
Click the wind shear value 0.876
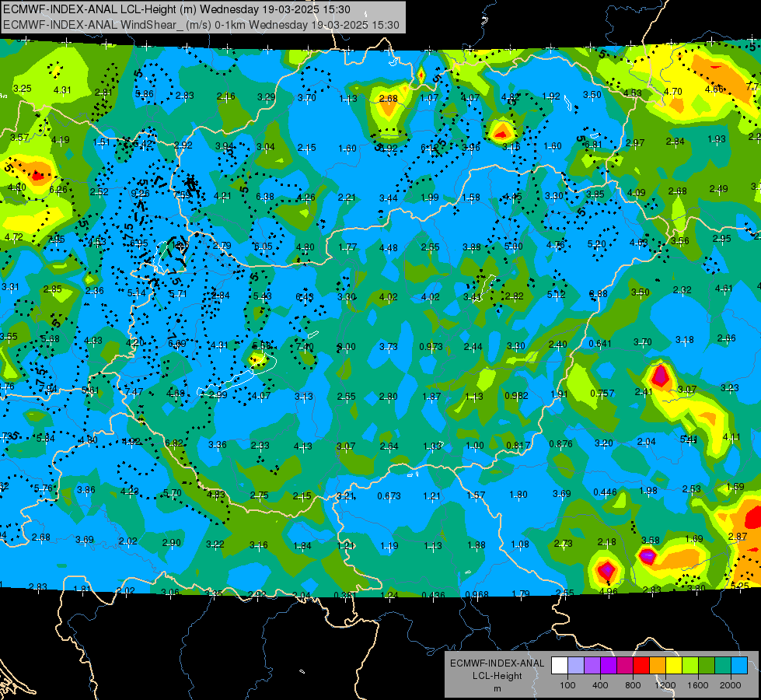click(560, 443)
